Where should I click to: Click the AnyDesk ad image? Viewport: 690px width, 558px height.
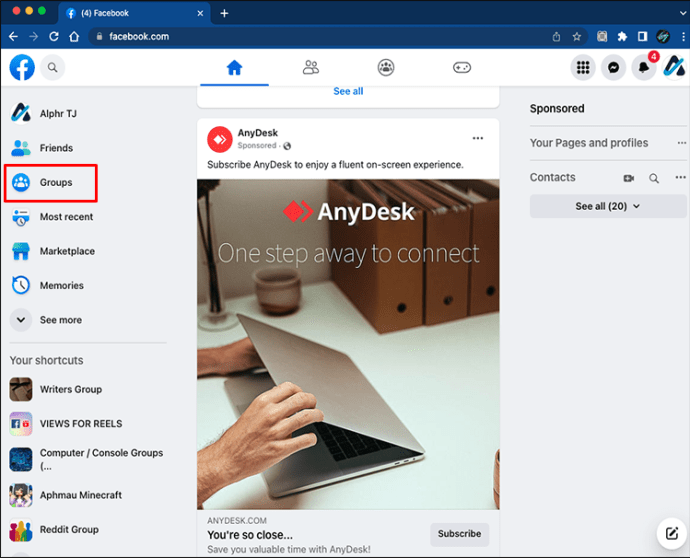tap(348, 344)
